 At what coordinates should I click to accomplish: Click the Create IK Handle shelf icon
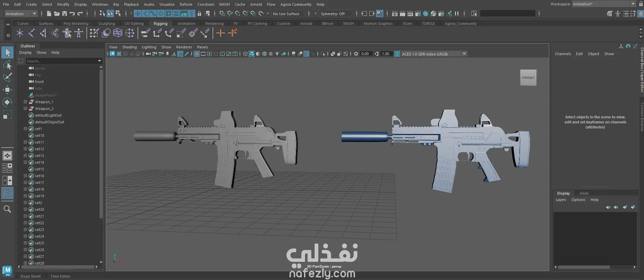tap(55, 33)
